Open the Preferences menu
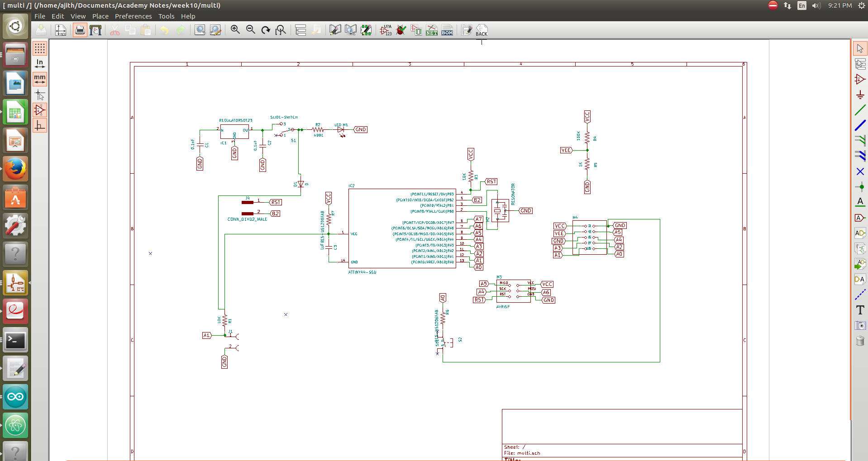Viewport: 868px width, 461px height. [x=134, y=16]
